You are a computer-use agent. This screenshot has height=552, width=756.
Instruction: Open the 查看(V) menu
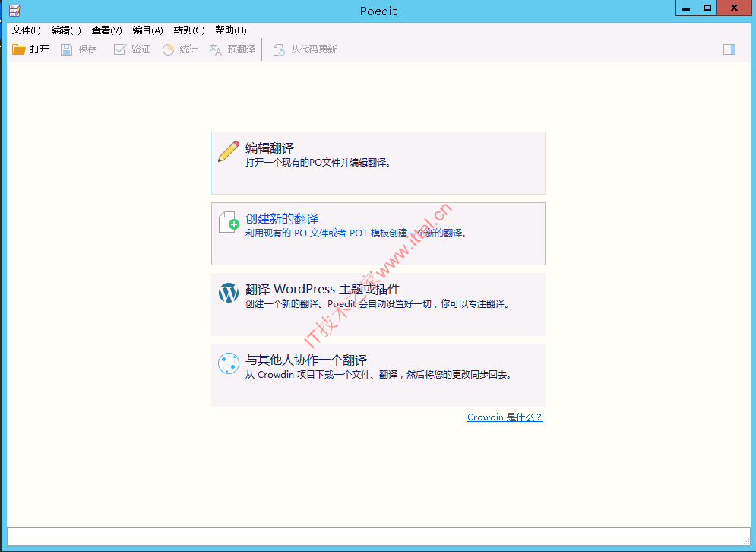[106, 30]
